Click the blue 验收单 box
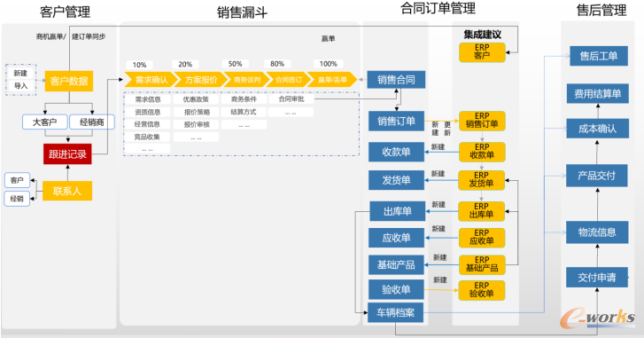This screenshot has width=644, height=338. [396, 289]
